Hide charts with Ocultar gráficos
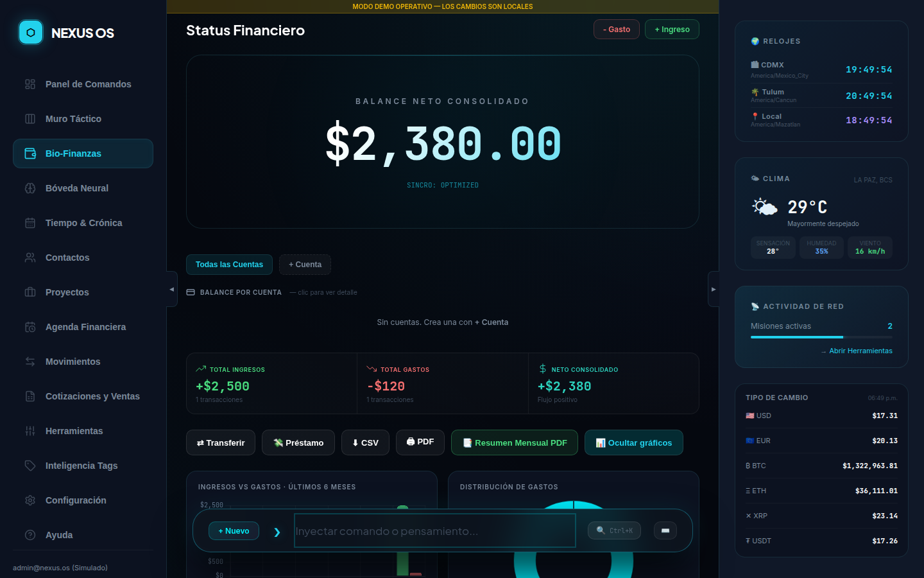The width and height of the screenshot is (924, 578). 634,442
